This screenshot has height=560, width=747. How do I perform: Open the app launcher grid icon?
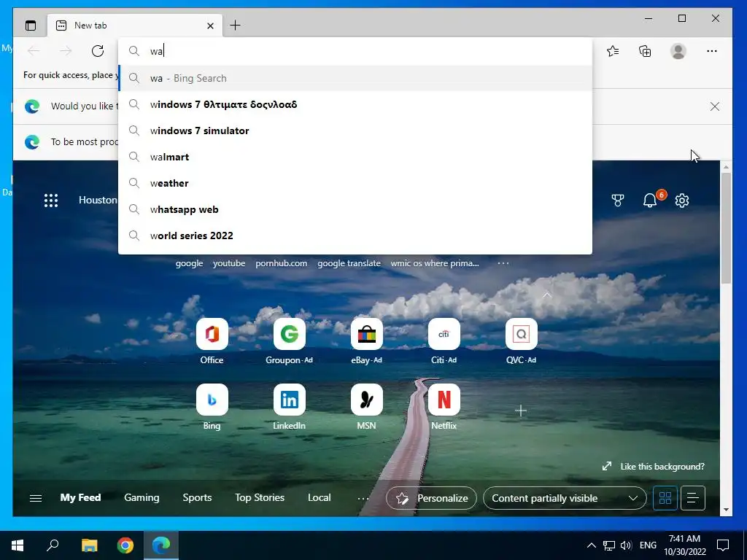pos(51,200)
